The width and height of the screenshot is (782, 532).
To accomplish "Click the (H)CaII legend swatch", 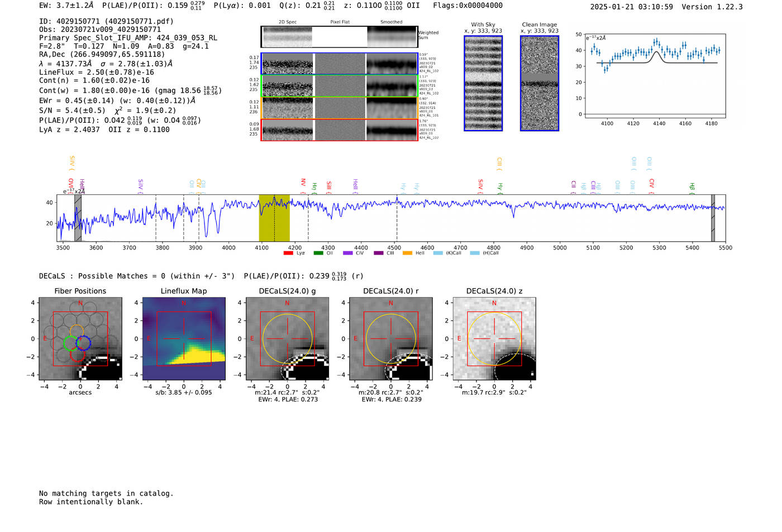I will tap(475, 253).
